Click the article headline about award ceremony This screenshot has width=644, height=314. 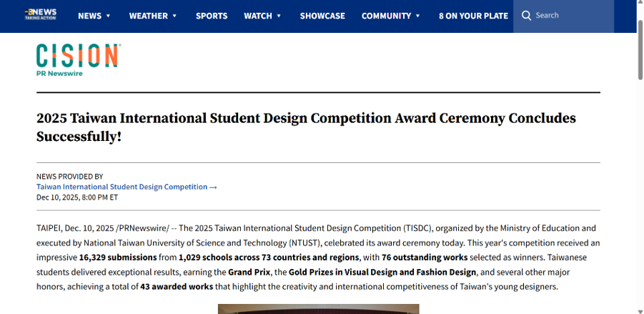[306, 127]
